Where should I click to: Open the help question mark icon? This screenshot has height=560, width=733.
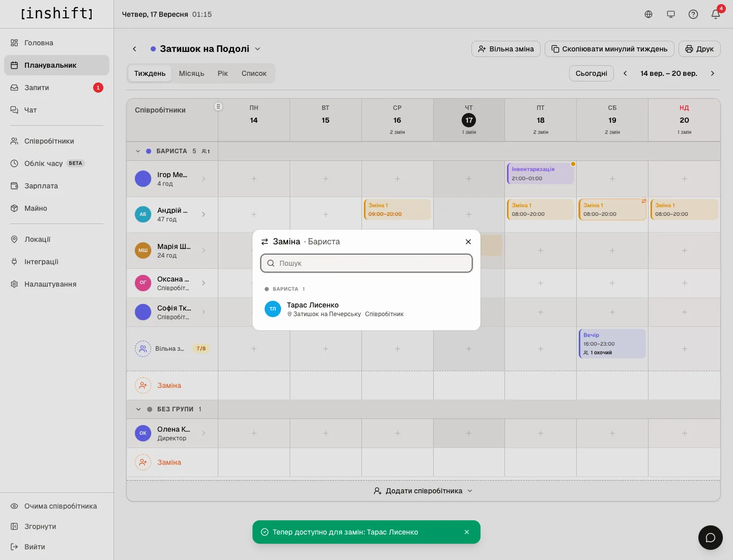[693, 14]
